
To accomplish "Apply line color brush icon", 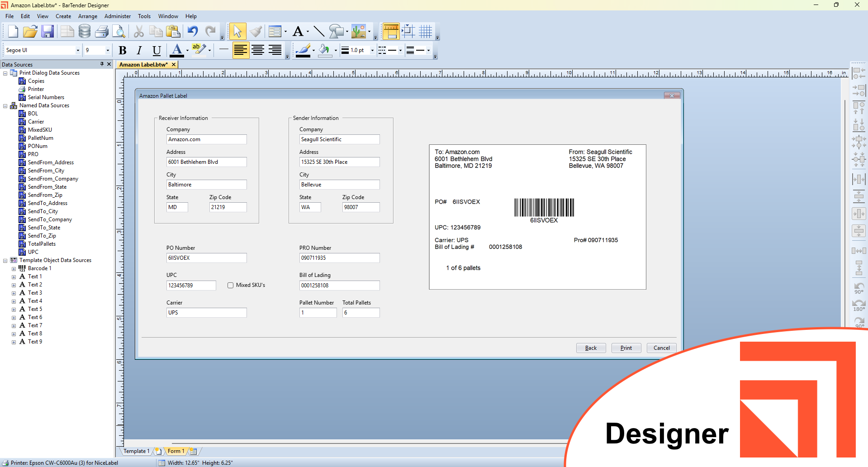I will [303, 50].
